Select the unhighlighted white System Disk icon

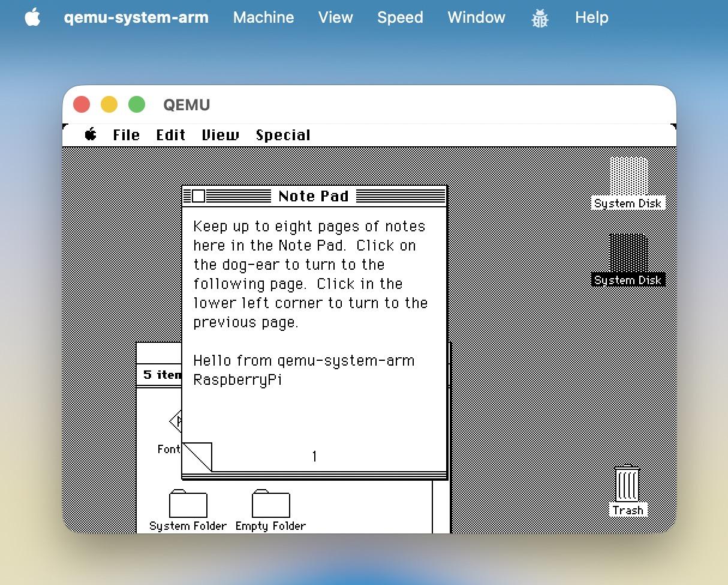628,176
